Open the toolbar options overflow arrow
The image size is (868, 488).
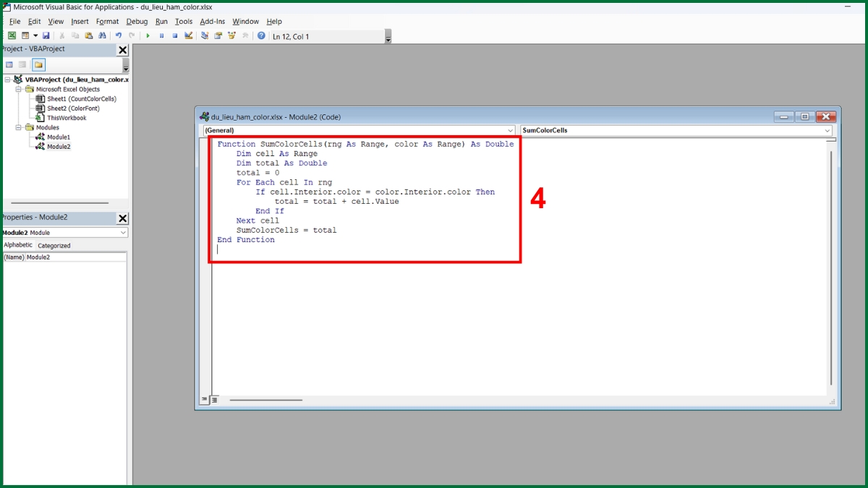pyautogui.click(x=388, y=37)
